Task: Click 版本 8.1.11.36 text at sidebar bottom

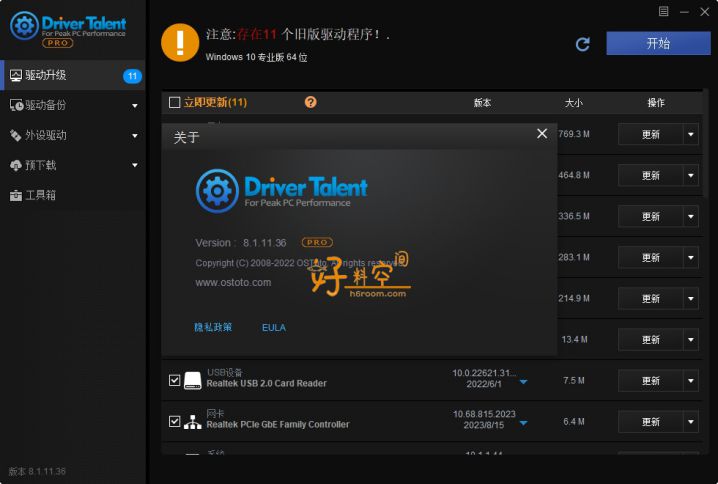Action: (37, 471)
